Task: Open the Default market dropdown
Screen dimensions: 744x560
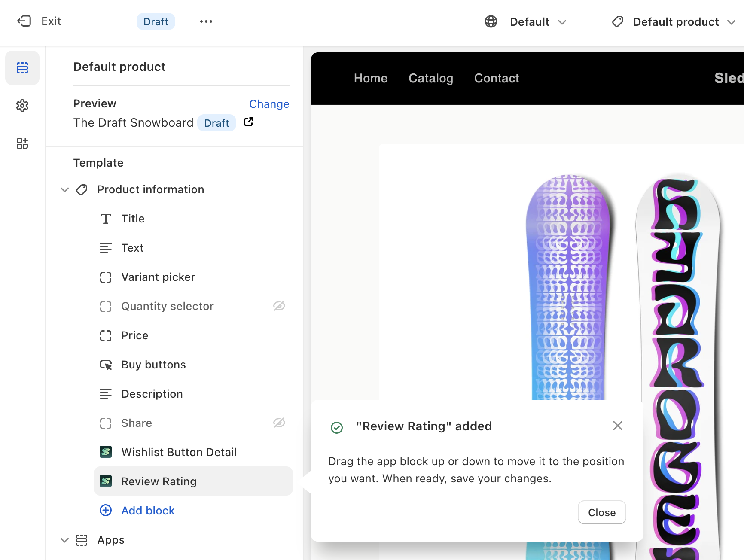Action: [x=526, y=22]
